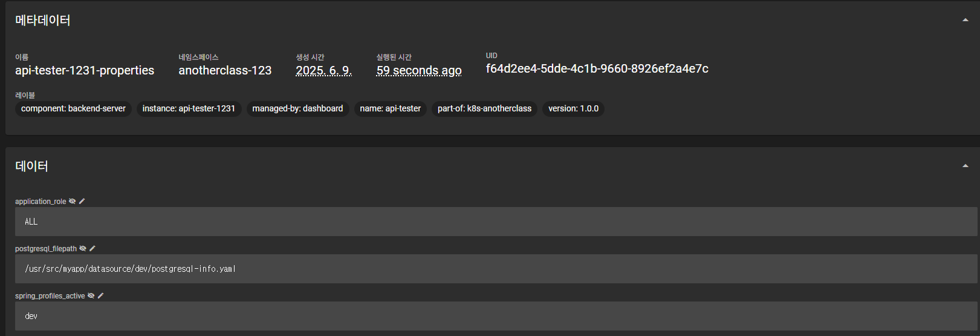Click the UID value text
The height and width of the screenshot is (336, 980).
click(597, 69)
